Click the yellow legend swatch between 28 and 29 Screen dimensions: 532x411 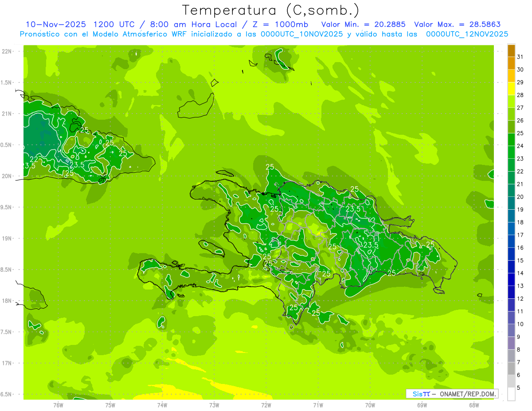511,89
